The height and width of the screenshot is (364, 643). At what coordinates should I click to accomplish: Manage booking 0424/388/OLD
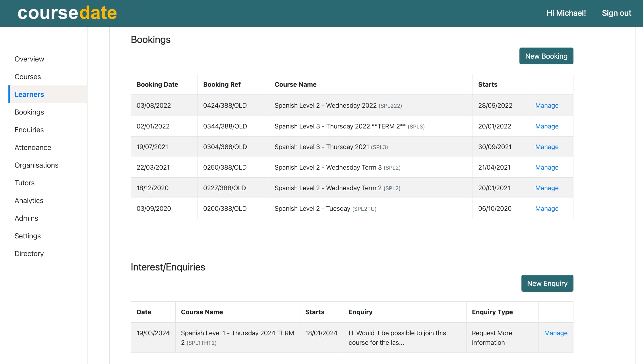pos(547,105)
